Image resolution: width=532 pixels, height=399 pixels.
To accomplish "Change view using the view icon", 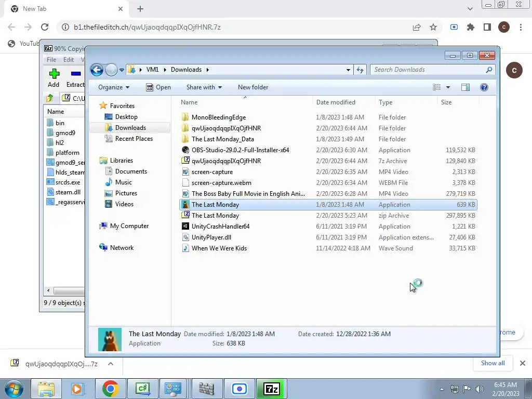I will click(x=436, y=87).
